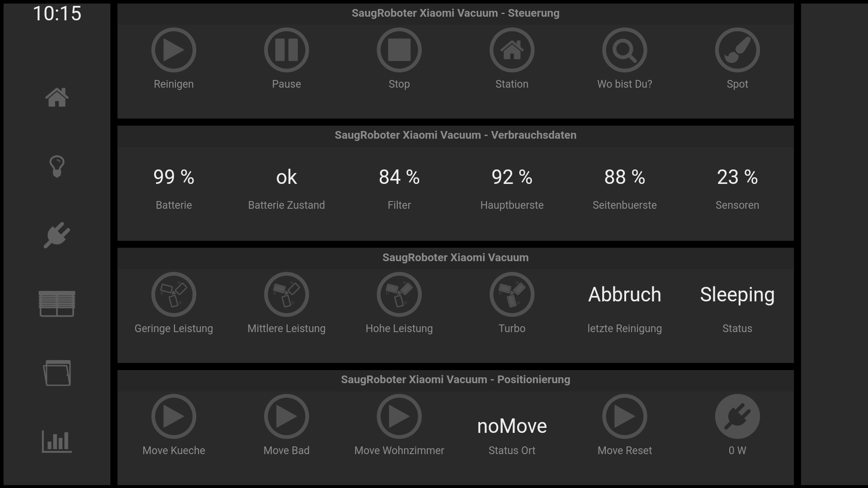Screen dimensions: 868x488
Task: Select Mittlere Leistung fan power
Action: click(286, 295)
